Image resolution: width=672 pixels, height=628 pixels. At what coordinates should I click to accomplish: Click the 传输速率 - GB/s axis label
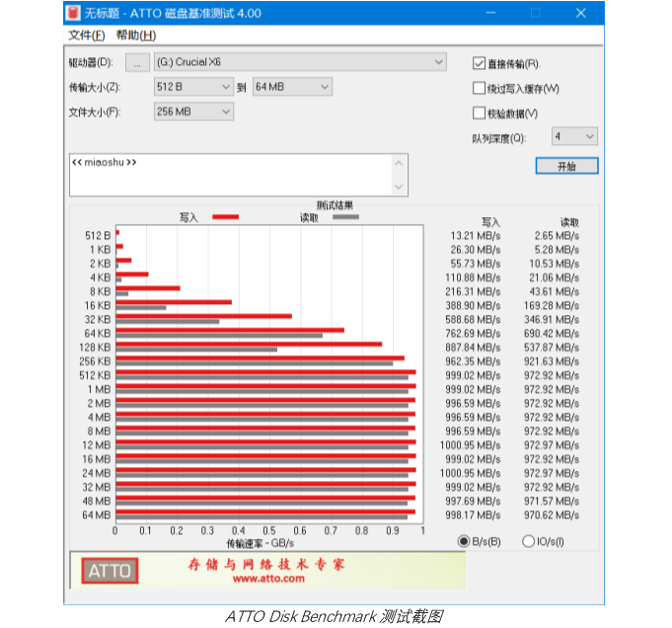[261, 543]
